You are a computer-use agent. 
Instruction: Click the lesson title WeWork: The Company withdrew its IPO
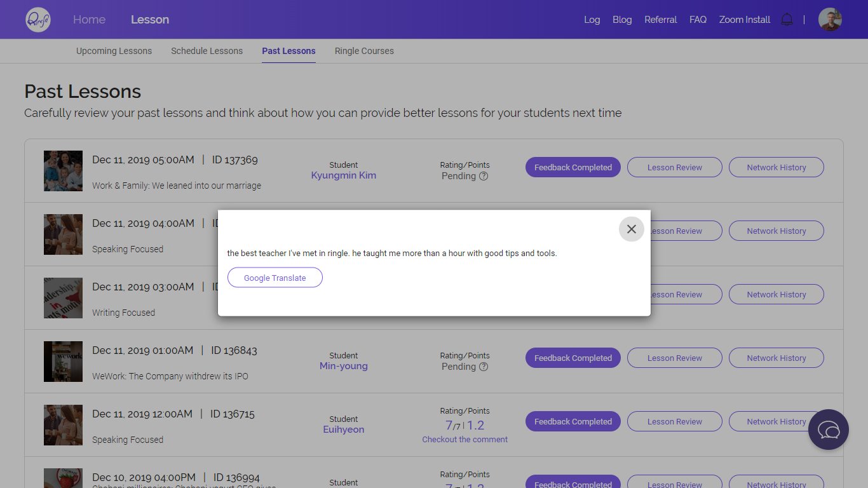(x=170, y=376)
